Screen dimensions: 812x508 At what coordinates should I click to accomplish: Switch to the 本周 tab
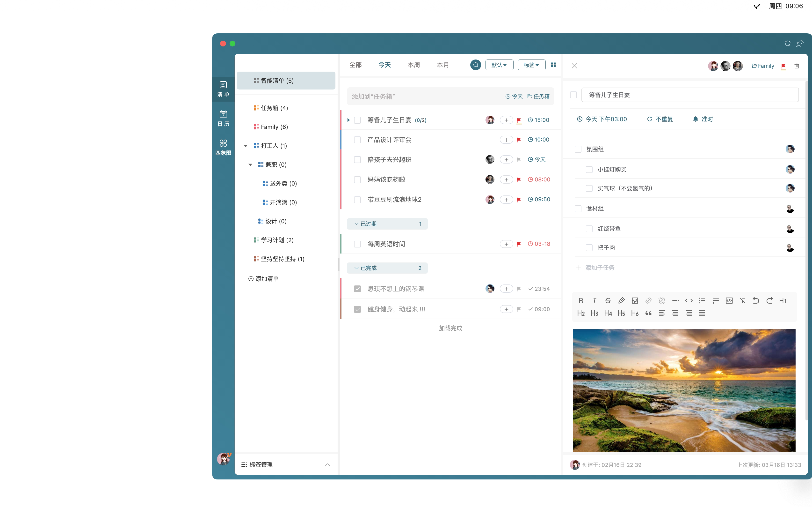pos(414,65)
